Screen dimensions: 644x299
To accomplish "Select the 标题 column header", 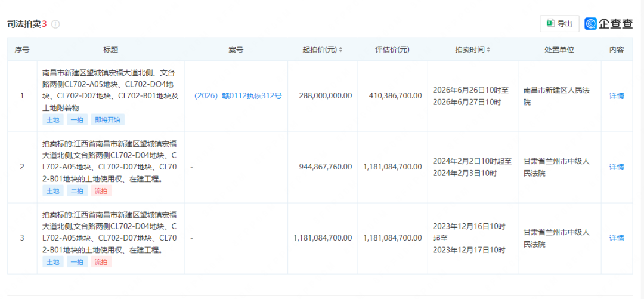I will [x=111, y=50].
